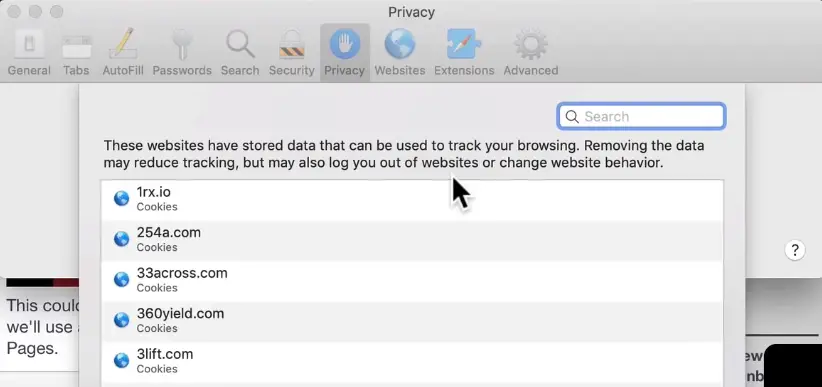Click the Search field for website data
The width and height of the screenshot is (822, 387).
click(642, 116)
